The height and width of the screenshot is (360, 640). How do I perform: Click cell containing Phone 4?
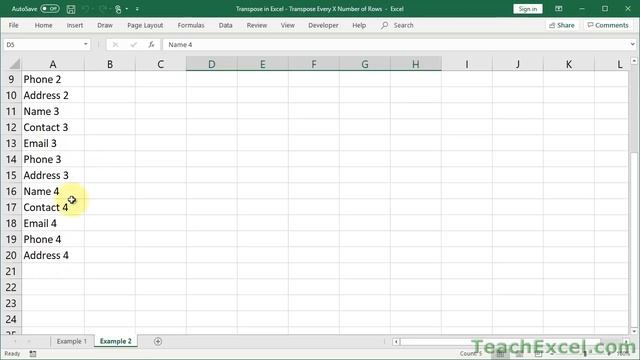click(x=53, y=239)
